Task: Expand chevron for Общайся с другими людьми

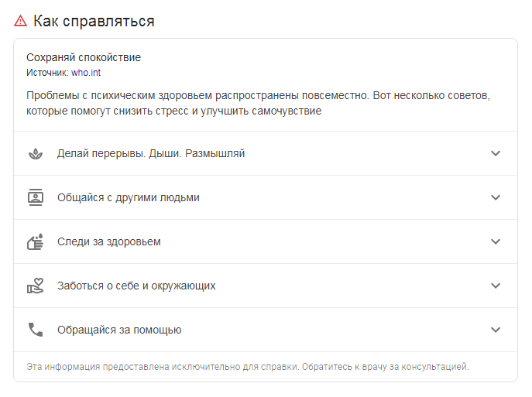Action: tap(496, 197)
